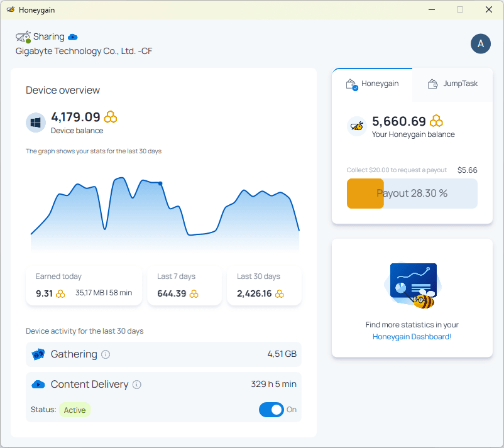
Task: Click honeycomb icon in Last 7 days card
Action: point(194,293)
